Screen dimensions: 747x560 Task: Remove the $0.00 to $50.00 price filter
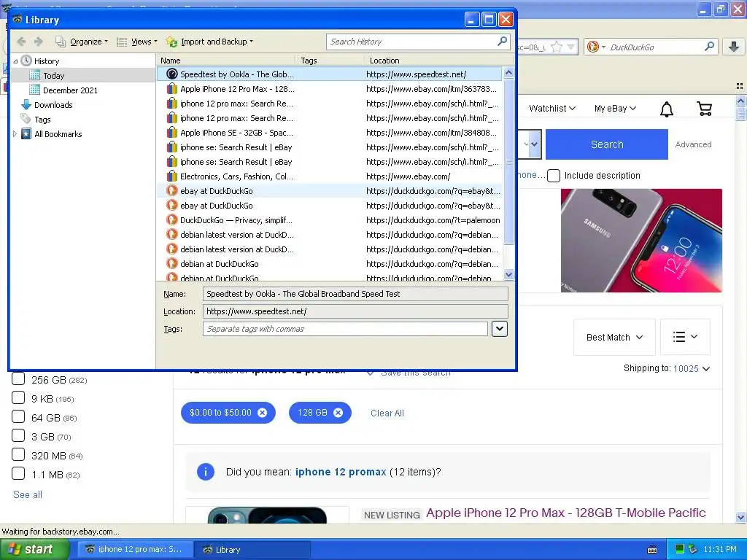[x=262, y=413]
